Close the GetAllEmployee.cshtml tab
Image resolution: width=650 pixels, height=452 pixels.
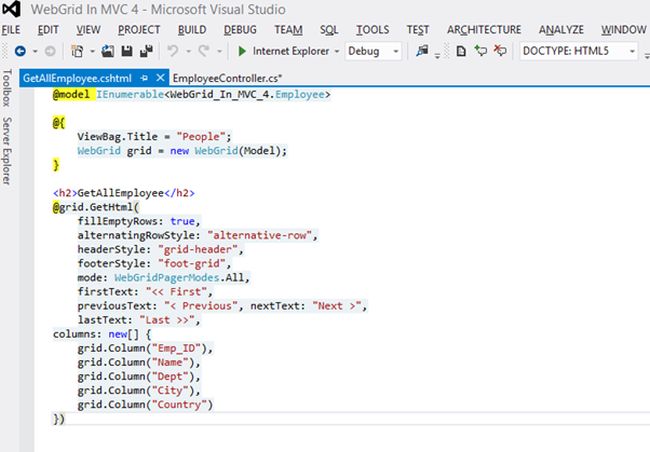[x=160, y=78]
